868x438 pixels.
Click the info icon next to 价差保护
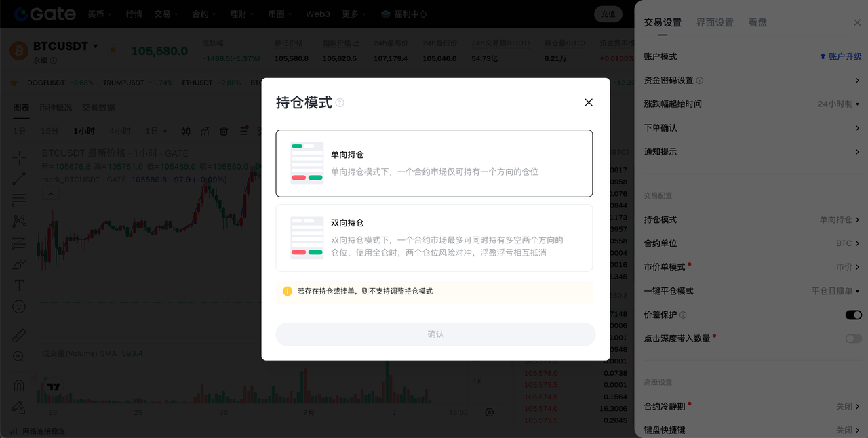point(683,315)
